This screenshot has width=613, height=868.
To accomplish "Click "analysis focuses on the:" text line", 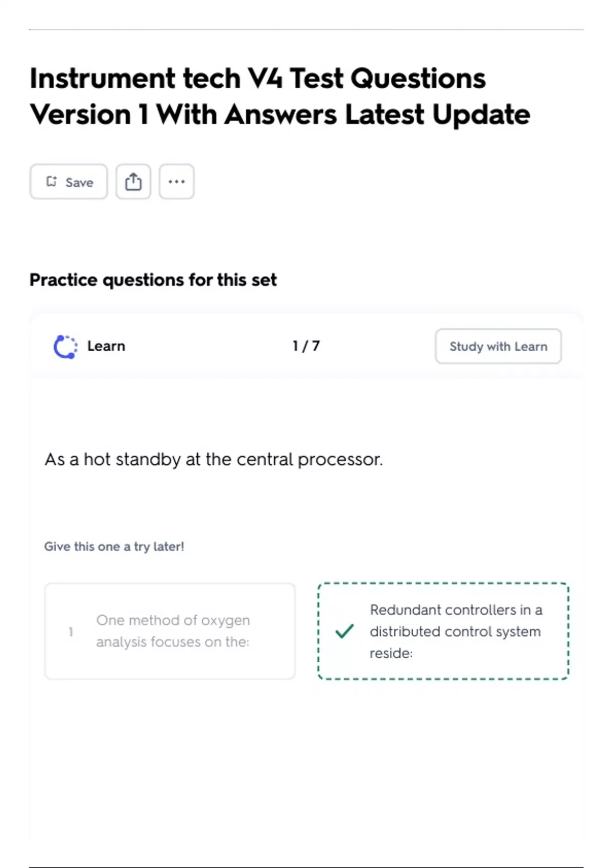I will (173, 642).
